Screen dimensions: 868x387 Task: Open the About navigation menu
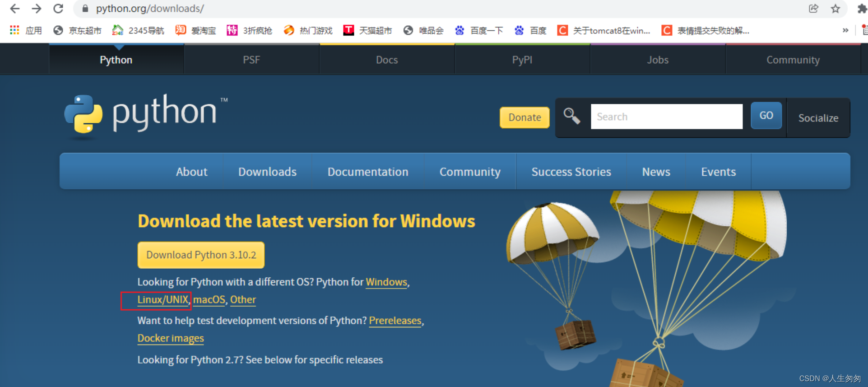192,172
